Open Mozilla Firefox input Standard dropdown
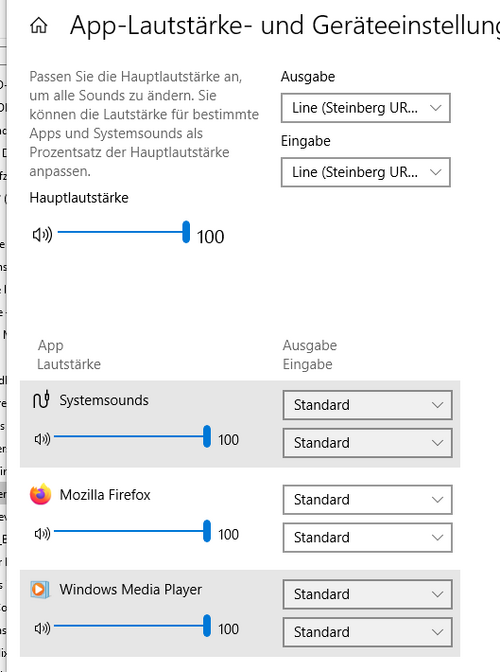This screenshot has height=672, width=500. [x=367, y=537]
